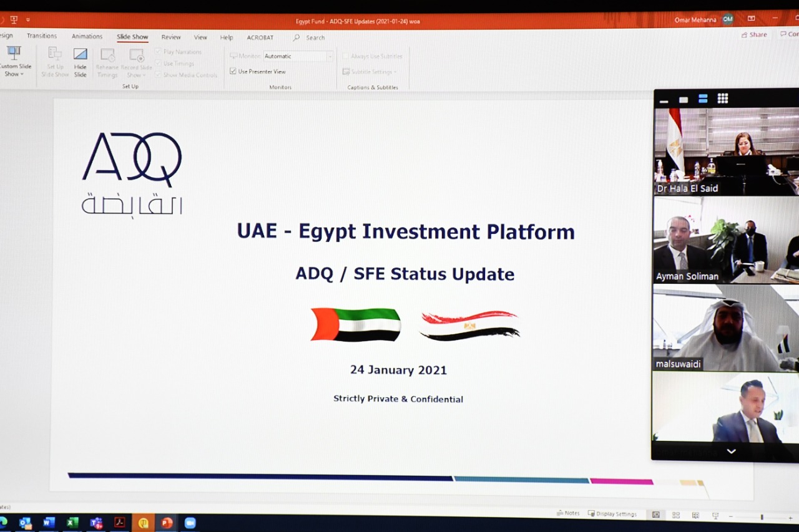This screenshot has width=799, height=532.
Task: Open the yellow Q app in taskbar
Action: coord(143,523)
